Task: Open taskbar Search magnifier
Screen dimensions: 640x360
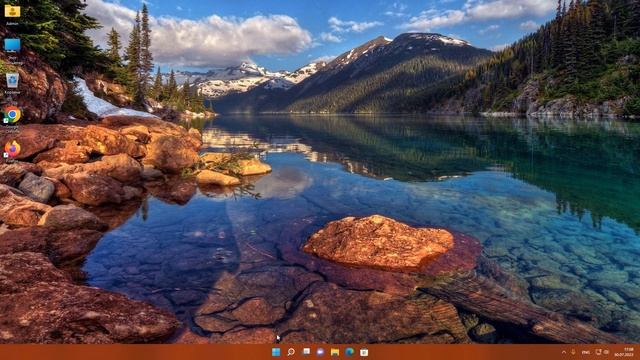Action: tap(291, 352)
